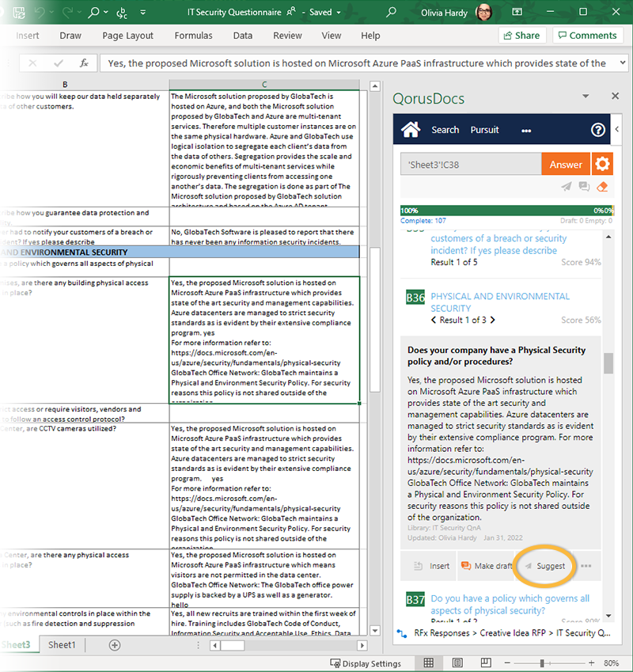Click the paper plane suggest icon near eraser

click(x=567, y=187)
